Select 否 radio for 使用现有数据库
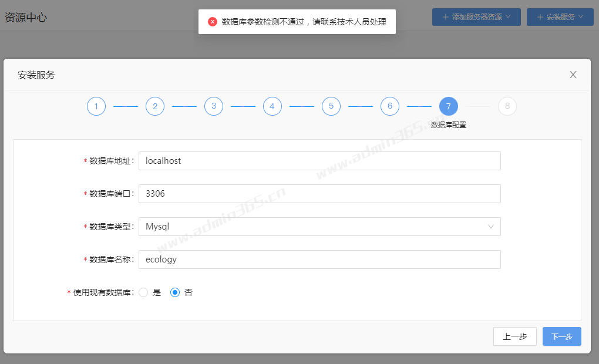Image resolution: width=599 pixels, height=364 pixels. (x=175, y=292)
